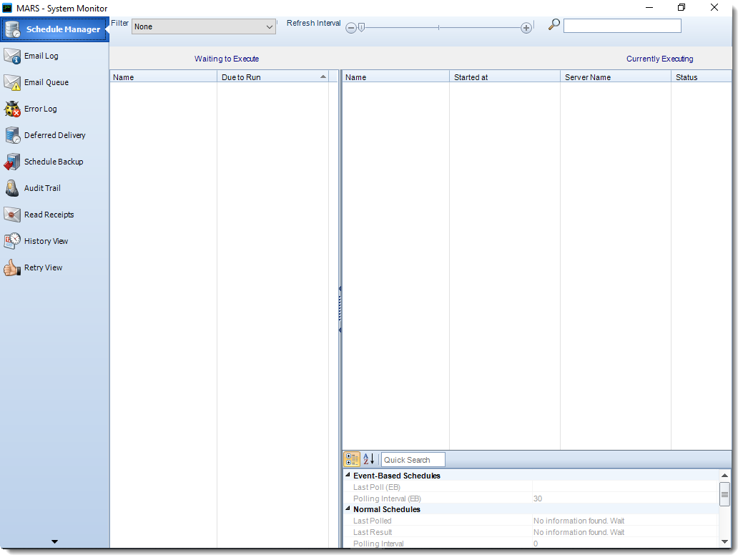Restore down the MARS System Monitor window
The width and height of the screenshot is (743, 560).
coord(682,8)
